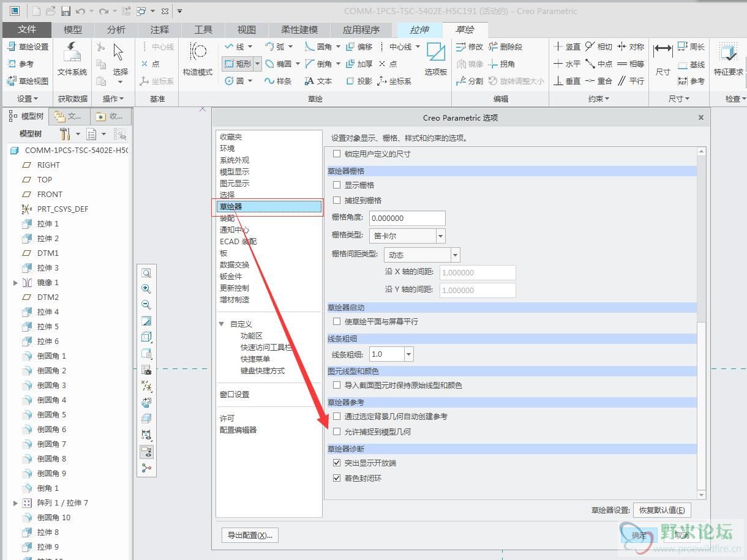The height and width of the screenshot is (560, 747).
Task: Select the DTM1 datum plane in model tree
Action: (x=48, y=253)
